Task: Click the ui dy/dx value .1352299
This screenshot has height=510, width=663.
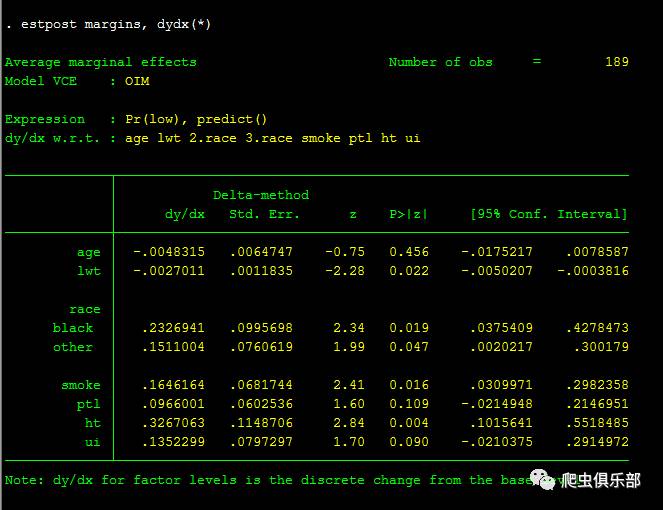Action: click(x=173, y=442)
